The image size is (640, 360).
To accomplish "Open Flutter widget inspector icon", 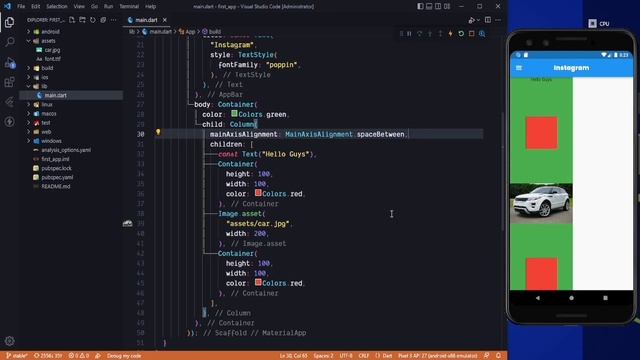I will (482, 34).
